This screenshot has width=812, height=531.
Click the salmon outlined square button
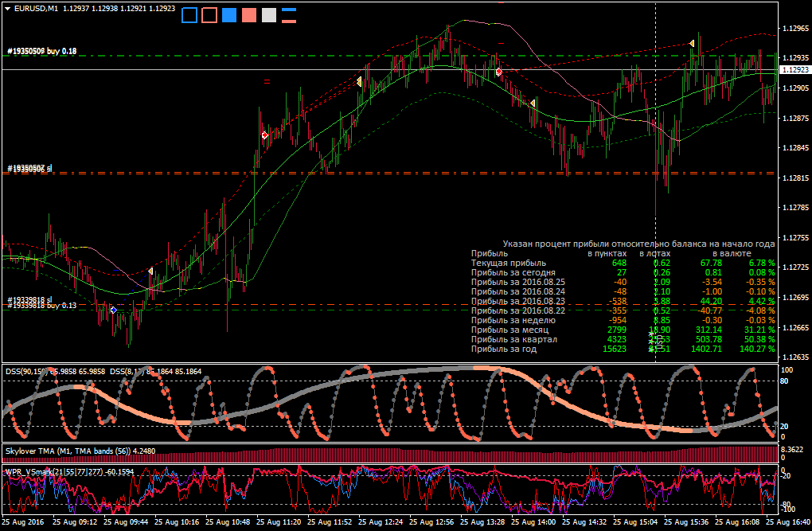(x=209, y=15)
